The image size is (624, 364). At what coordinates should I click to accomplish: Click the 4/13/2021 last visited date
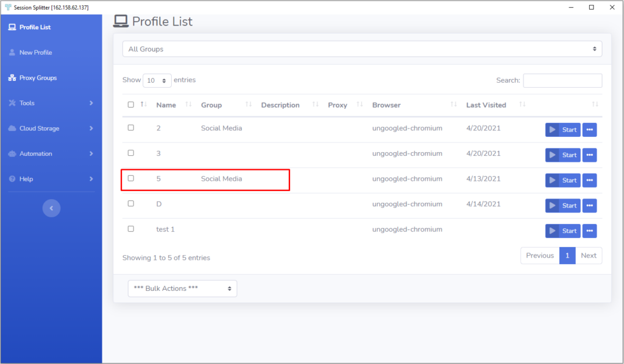tap(483, 179)
